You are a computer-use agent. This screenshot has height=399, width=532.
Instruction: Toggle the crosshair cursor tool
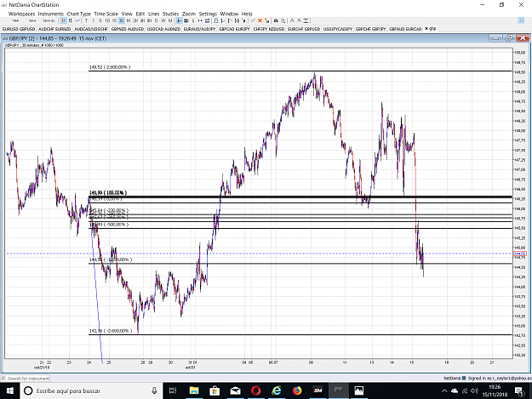(x=179, y=20)
